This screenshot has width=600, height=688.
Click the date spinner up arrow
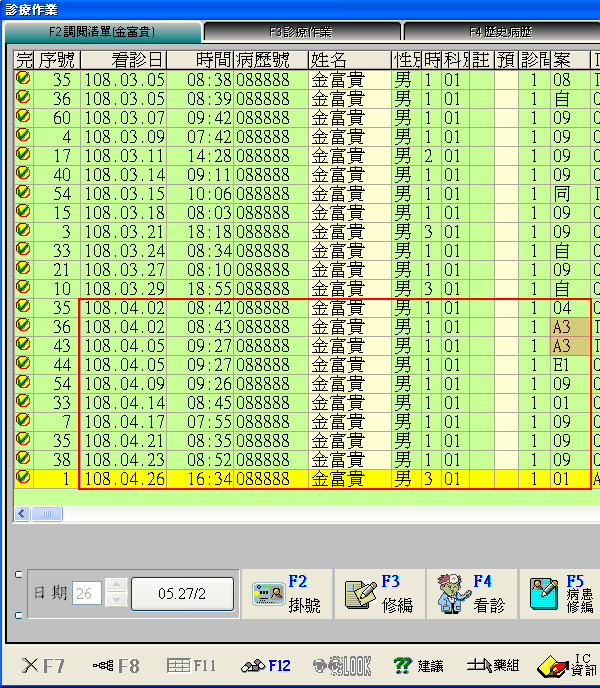[x=116, y=586]
